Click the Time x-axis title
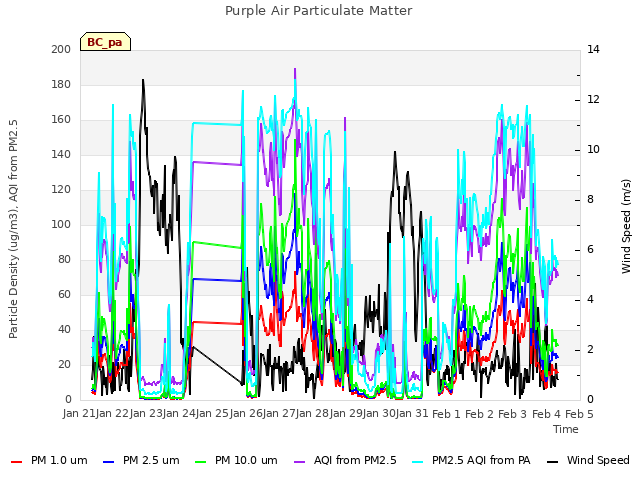This screenshot has height=480, width=640. tap(566, 429)
